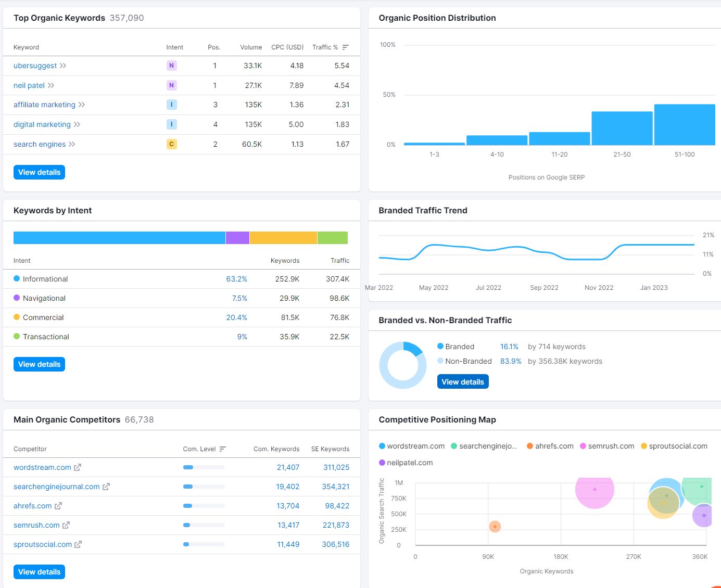721x588 pixels.
Task: Click the Informational row percentage 63.2%
Action: pos(237,279)
